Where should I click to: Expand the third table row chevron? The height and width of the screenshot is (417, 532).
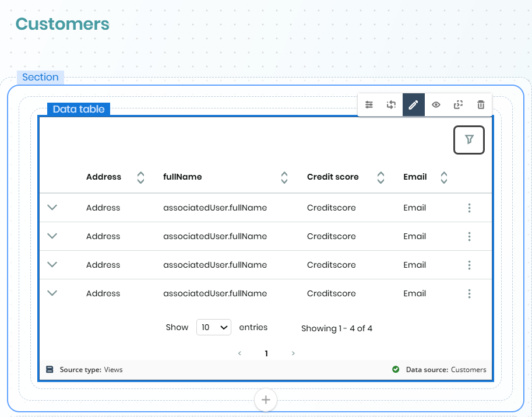click(x=52, y=264)
